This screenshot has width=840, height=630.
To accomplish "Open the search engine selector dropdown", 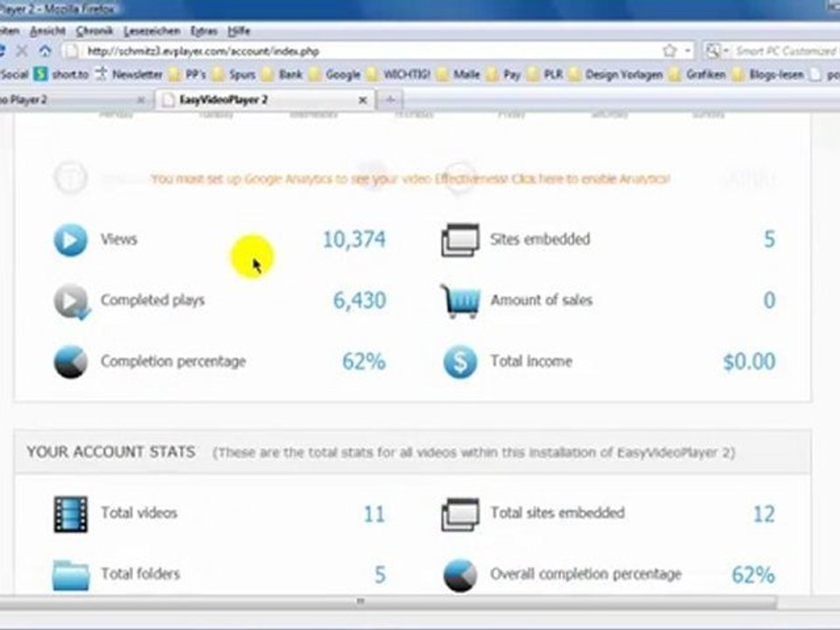I will coord(726,52).
